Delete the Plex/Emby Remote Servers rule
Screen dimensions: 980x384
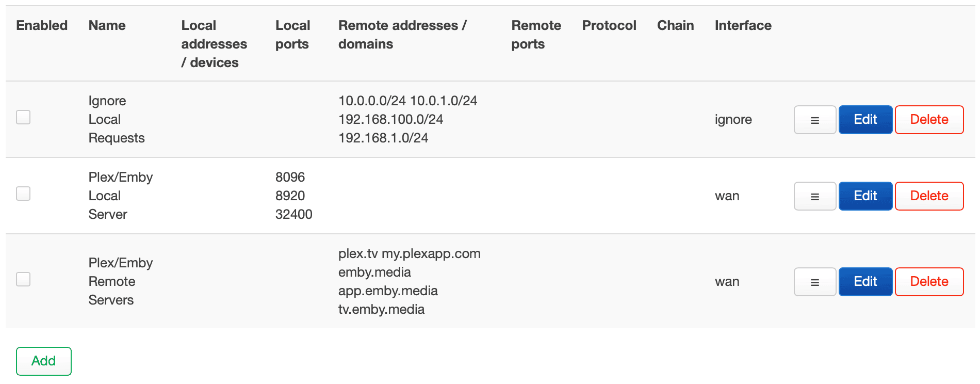pos(929,282)
